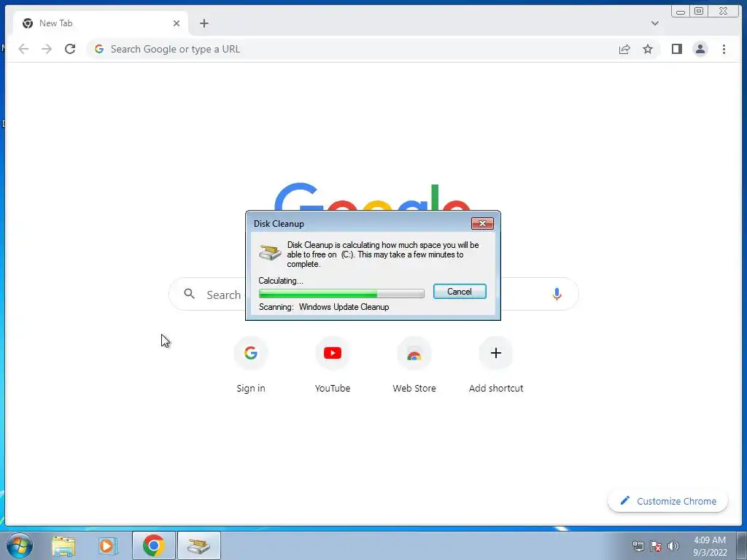The width and height of the screenshot is (747, 560).
Task: Cancel the Disk Cleanup calculation
Action: (x=460, y=292)
